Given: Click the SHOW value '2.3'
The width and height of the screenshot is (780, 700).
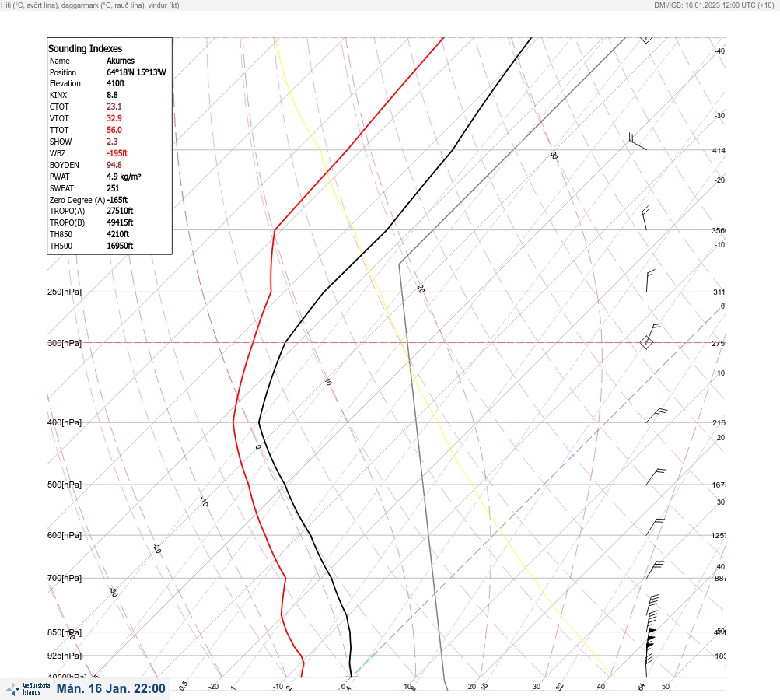Looking at the screenshot, I should point(112,142).
